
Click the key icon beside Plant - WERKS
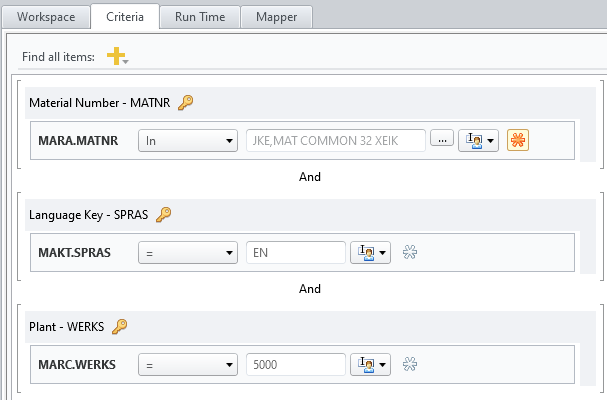pyautogui.click(x=120, y=326)
